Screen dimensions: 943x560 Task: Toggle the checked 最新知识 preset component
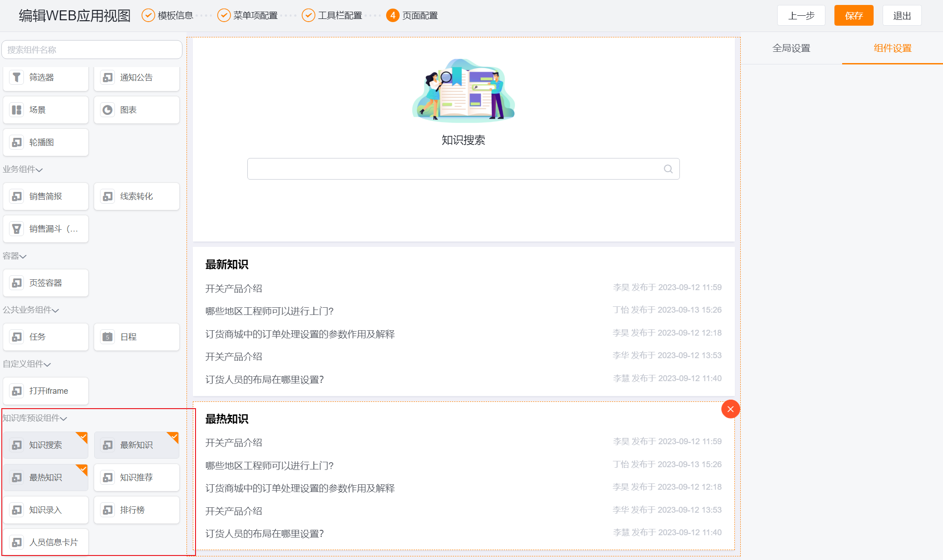[137, 445]
